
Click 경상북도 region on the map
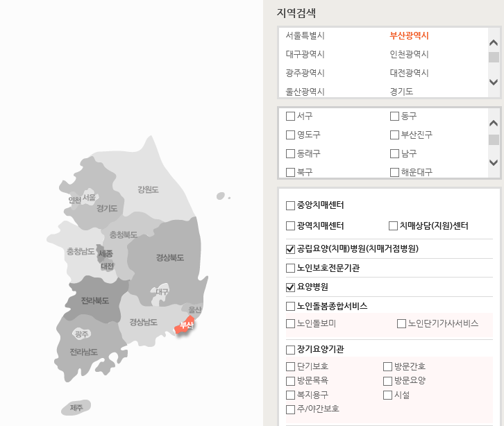(x=170, y=257)
